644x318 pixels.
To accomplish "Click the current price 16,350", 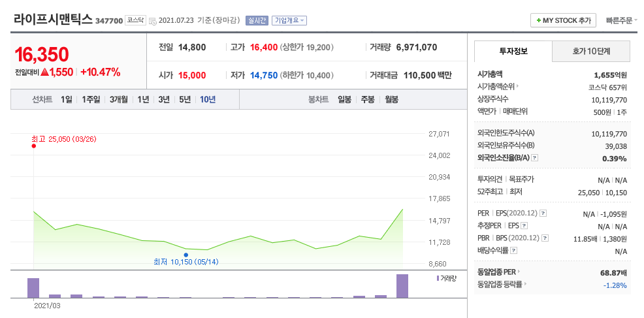I will (42, 54).
